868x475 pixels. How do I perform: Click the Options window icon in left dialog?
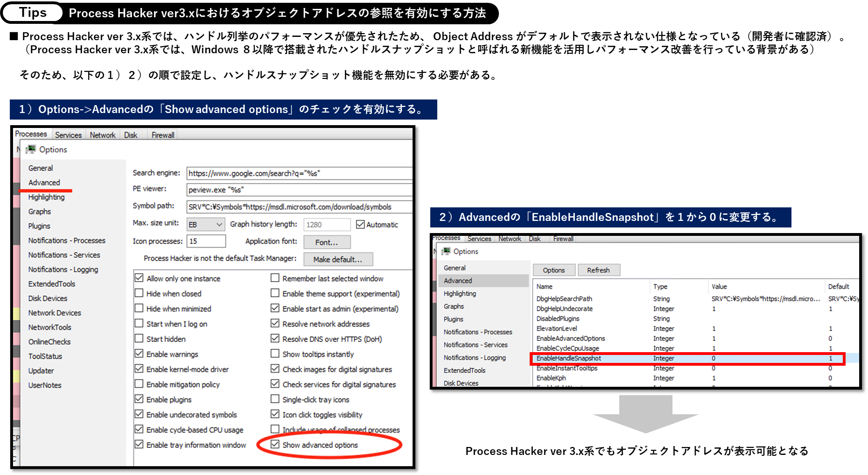click(x=31, y=149)
